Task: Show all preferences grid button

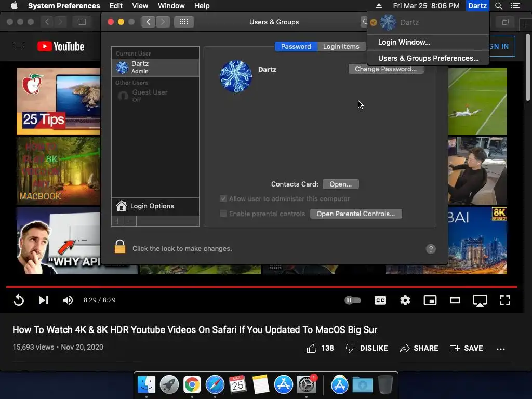Action: pyautogui.click(x=184, y=22)
